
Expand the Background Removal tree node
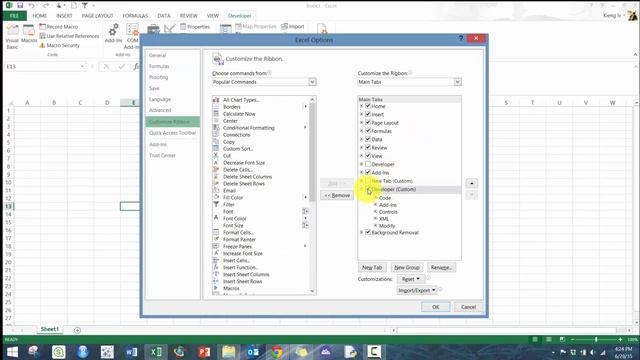tap(362, 232)
